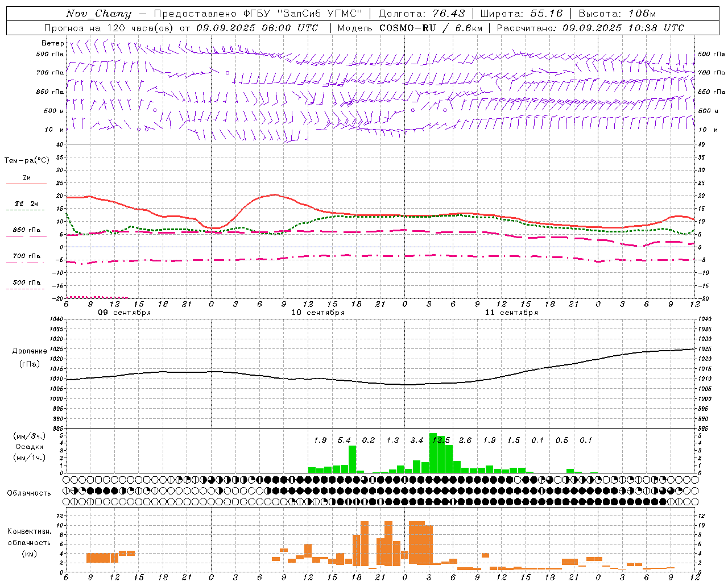This screenshot has height=582, width=728.
Task: Click the Nov_Chany station title
Action: pos(98,14)
